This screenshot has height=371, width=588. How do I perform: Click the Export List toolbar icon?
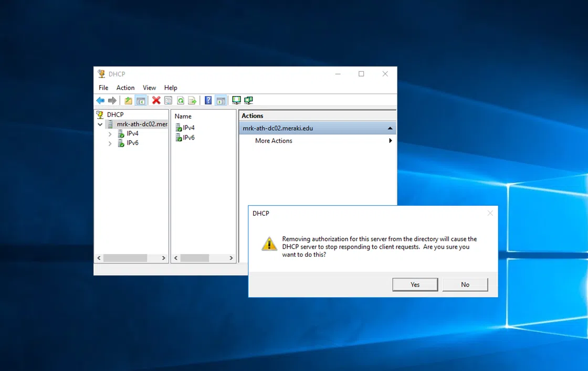click(192, 100)
